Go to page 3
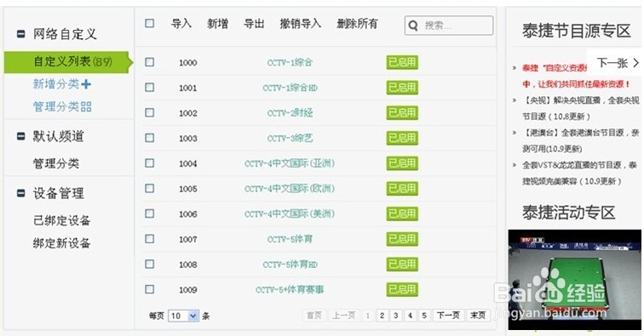This screenshot has width=644, height=336. click(396, 315)
